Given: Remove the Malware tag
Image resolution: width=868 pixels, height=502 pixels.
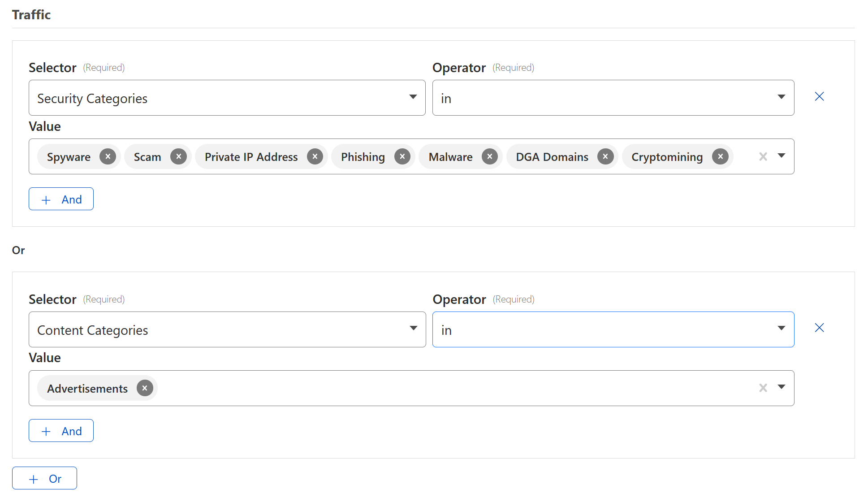Looking at the screenshot, I should 489,156.
